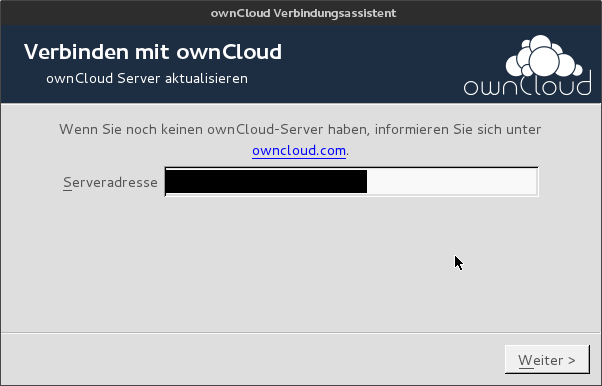
Task: Click the Weiter > button
Action: click(547, 359)
